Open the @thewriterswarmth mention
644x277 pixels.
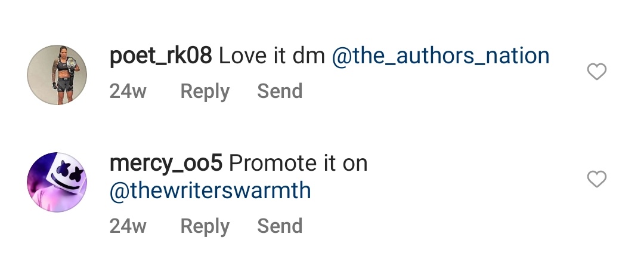coord(210,190)
